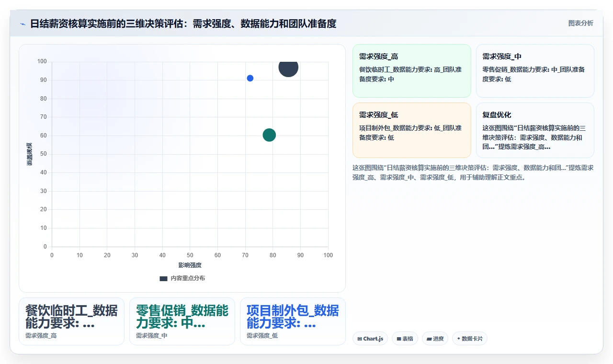Click the small blue bubble on chart

click(250, 78)
